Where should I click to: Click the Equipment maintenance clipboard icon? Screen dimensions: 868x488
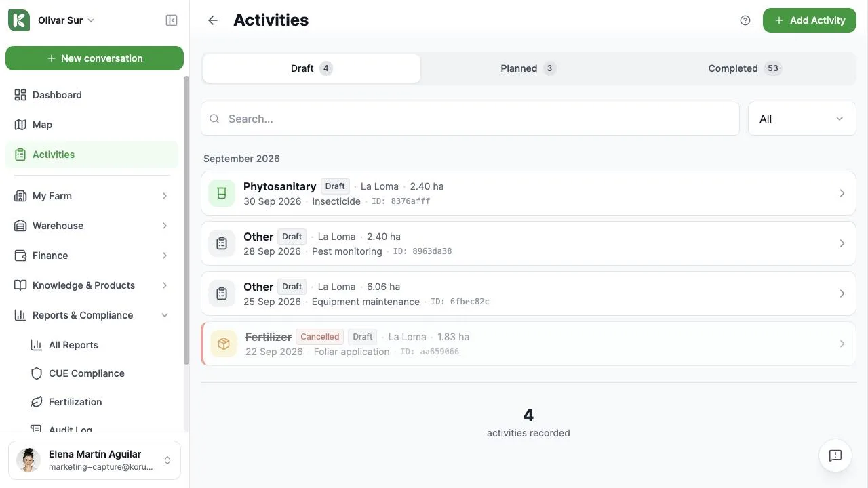[222, 293]
